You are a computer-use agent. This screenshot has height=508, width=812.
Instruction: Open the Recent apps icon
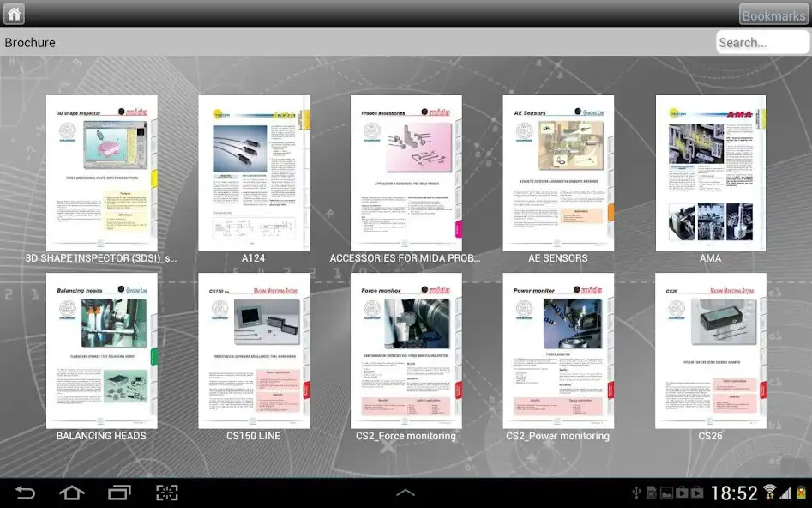coord(119,493)
